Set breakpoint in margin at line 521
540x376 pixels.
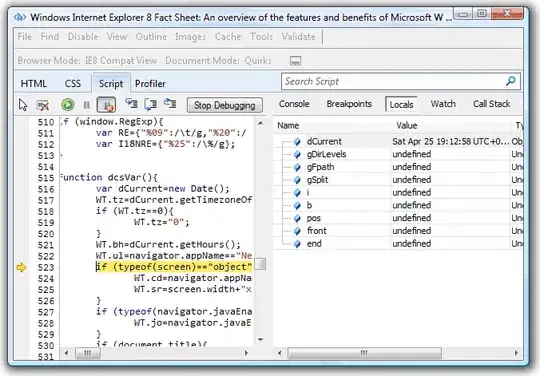(21, 245)
